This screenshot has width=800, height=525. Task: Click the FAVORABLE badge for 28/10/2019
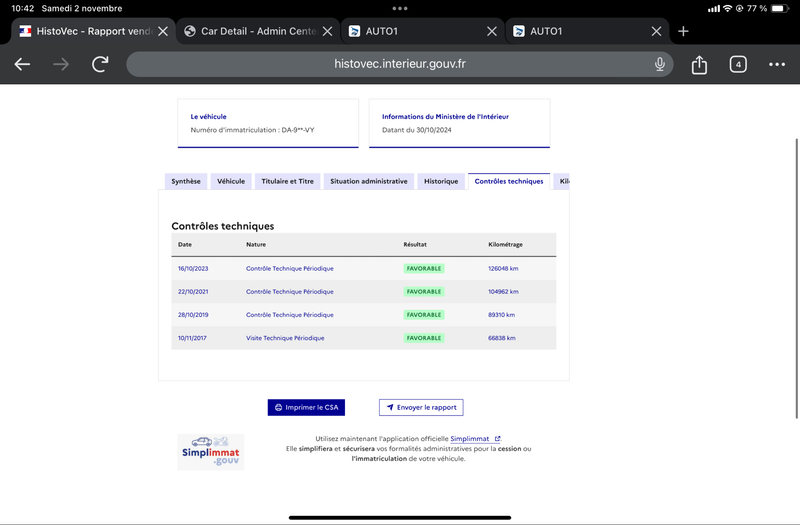[x=424, y=315]
